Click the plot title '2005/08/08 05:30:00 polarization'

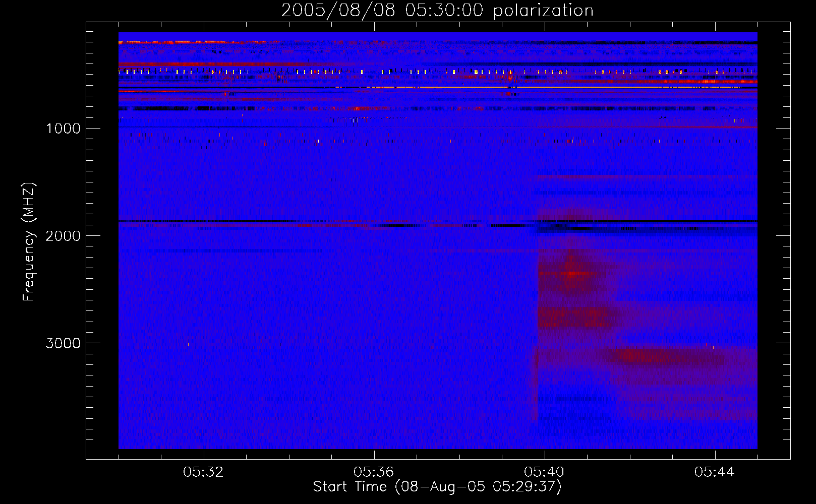click(x=437, y=11)
